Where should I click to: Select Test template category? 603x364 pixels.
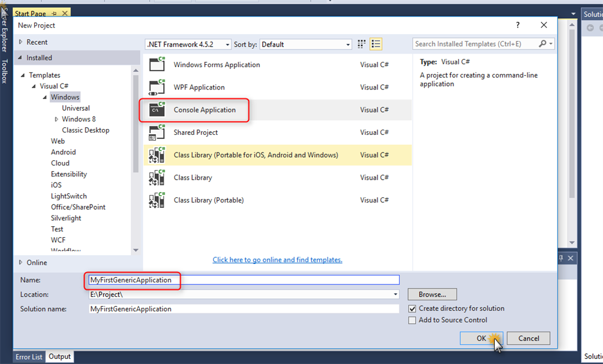click(x=57, y=229)
